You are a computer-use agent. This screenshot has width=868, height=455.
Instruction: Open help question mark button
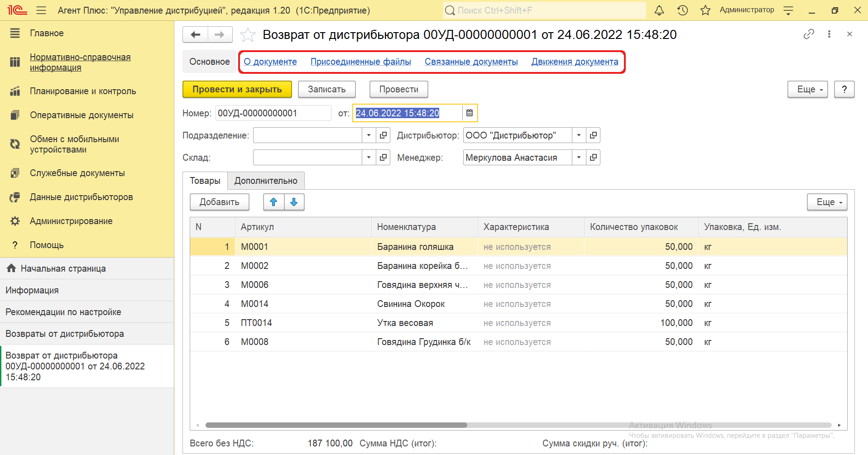pos(844,89)
